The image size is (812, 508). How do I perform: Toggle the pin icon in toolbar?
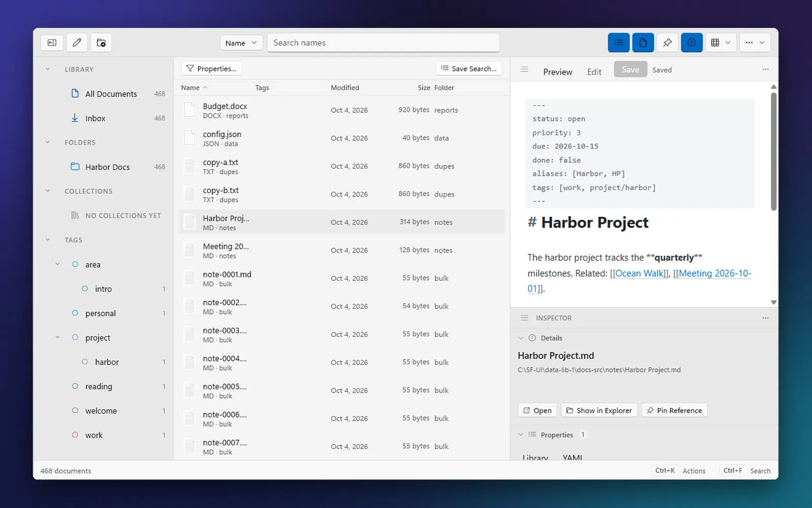(667, 43)
